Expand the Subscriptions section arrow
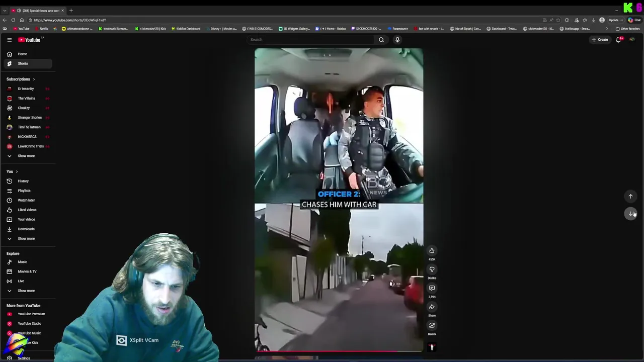The width and height of the screenshot is (644, 362). (x=34, y=79)
